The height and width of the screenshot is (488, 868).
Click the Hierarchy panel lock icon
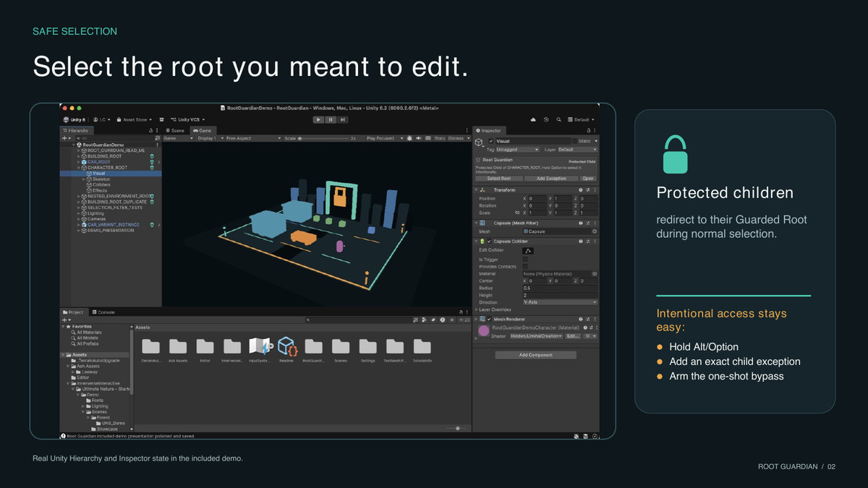pos(151,130)
